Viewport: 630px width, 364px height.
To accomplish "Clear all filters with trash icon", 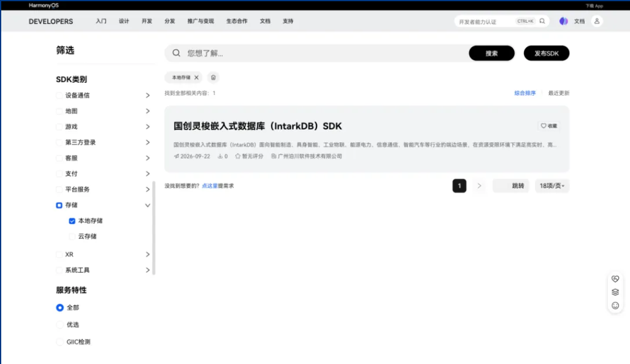I will tap(213, 77).
